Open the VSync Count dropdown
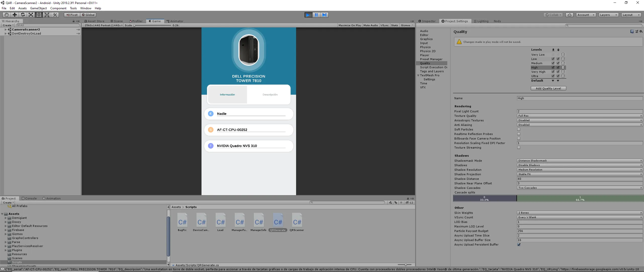This screenshot has height=272, width=644. (580, 217)
